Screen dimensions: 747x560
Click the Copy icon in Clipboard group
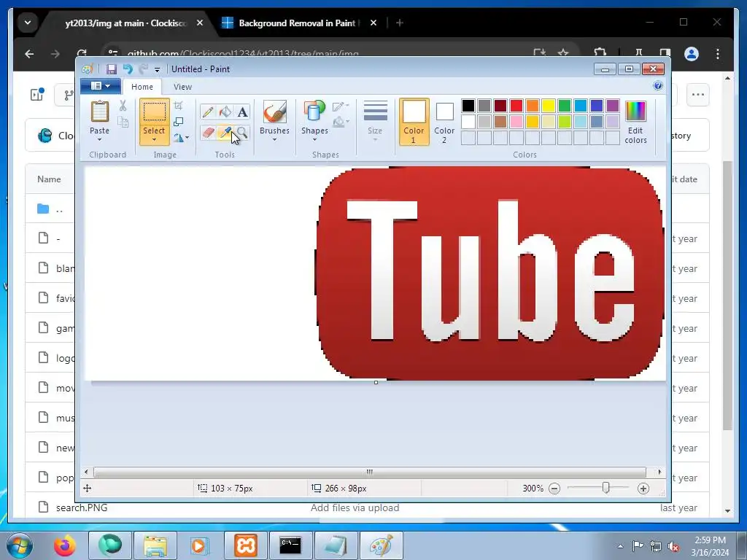pos(123,122)
